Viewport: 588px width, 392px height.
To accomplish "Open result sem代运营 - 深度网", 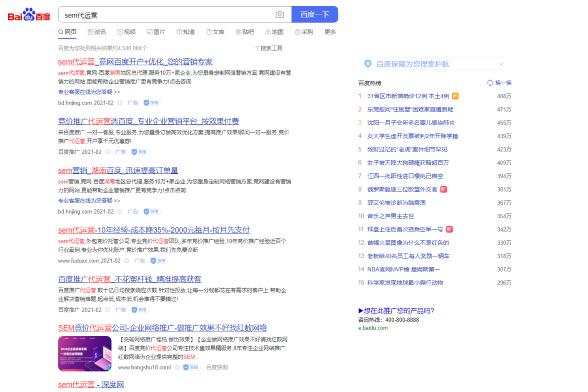I will pyautogui.click(x=91, y=385).
